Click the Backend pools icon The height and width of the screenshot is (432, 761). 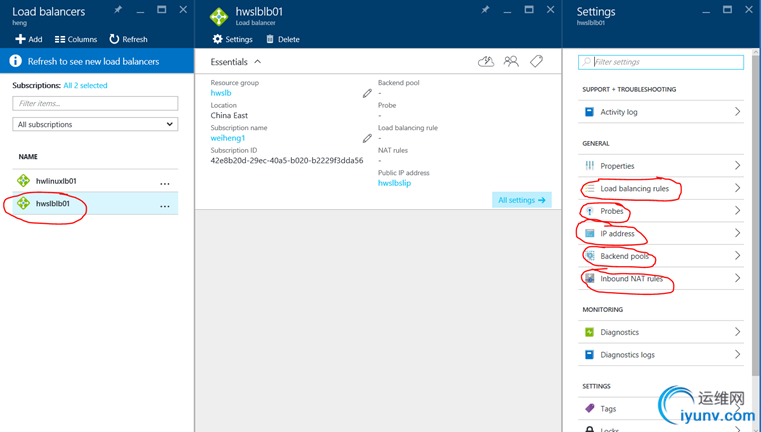click(589, 256)
